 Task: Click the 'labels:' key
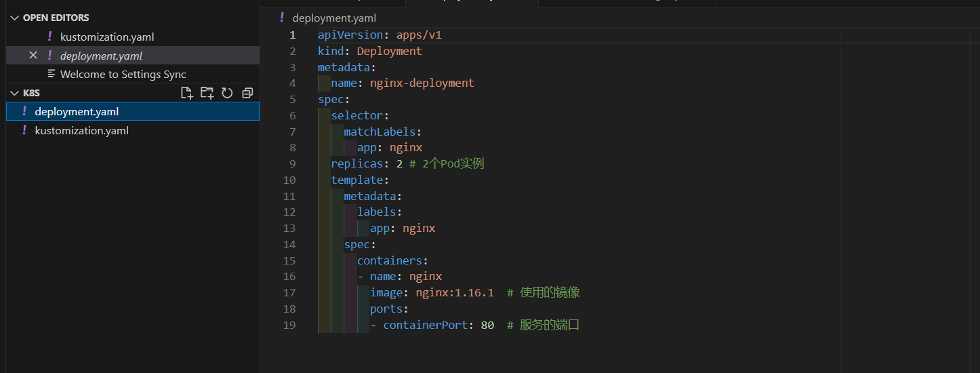pos(380,212)
